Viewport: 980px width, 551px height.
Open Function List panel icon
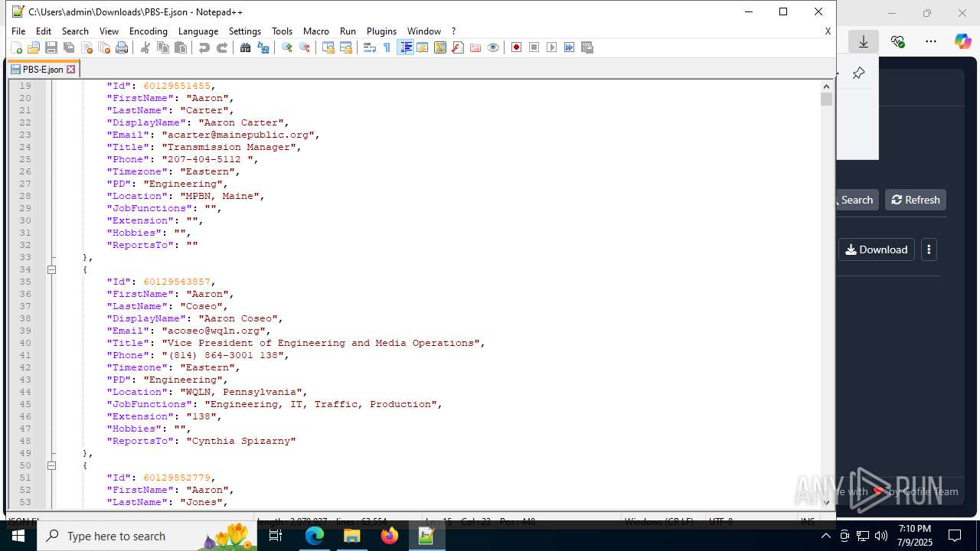(458, 47)
